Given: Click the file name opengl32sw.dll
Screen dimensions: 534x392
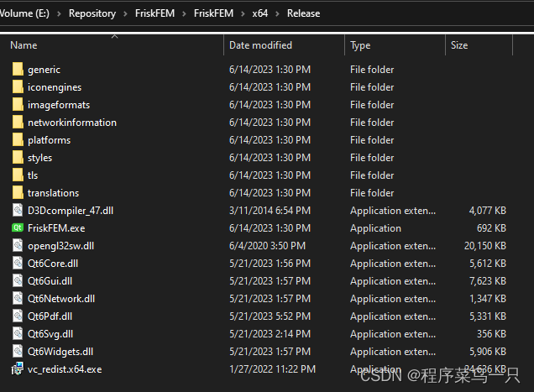Looking at the screenshot, I should [x=61, y=246].
